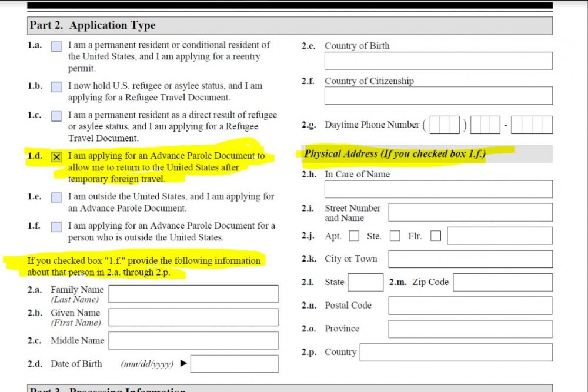Check box 1.f. person outside United States
Screen dimensions: 588x392
[56, 227]
